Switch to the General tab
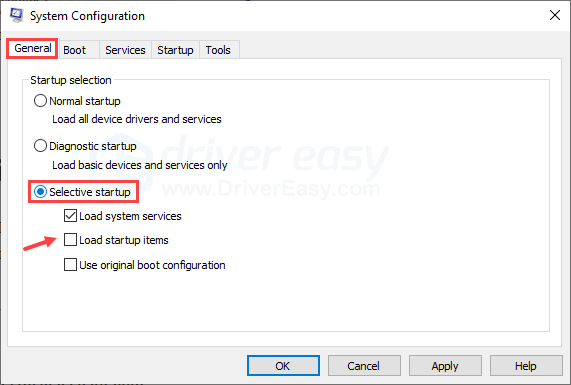This screenshot has height=385, width=571. tap(32, 48)
